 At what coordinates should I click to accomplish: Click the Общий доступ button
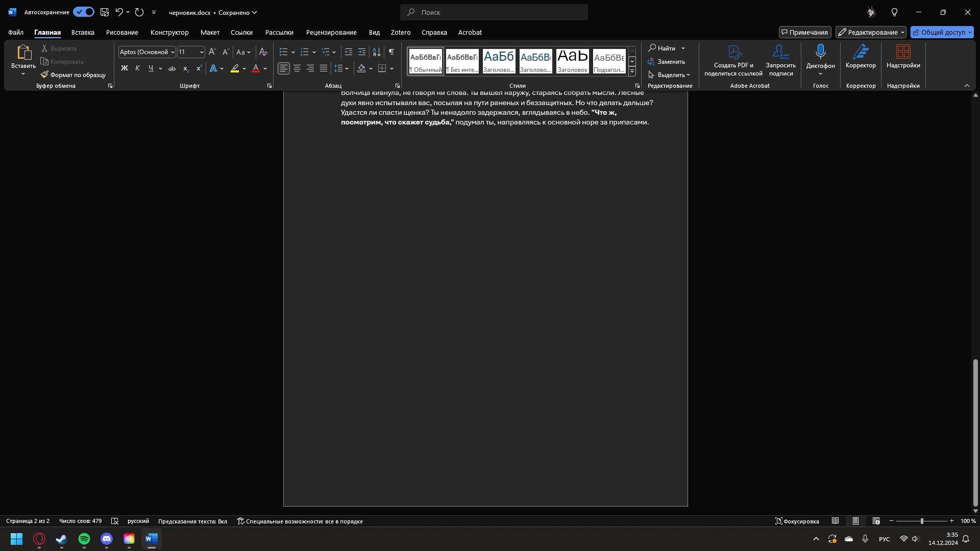[x=942, y=32]
